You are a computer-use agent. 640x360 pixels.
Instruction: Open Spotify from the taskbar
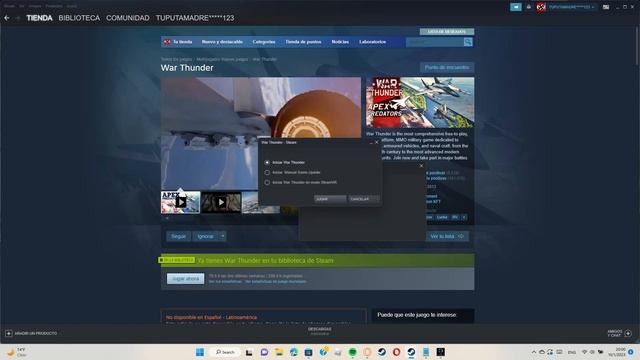pyautogui.click(x=352, y=352)
